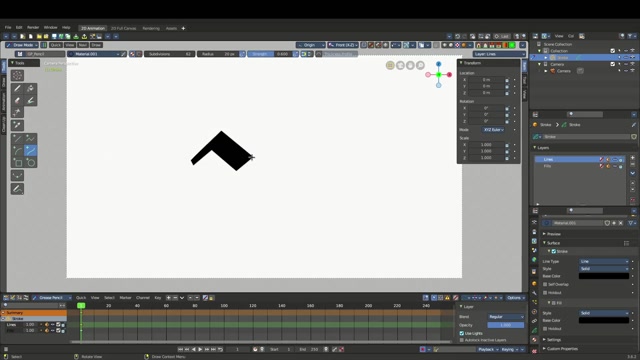Open the Line Type dropdown
Viewport: 640px width, 360px height.
604,261
